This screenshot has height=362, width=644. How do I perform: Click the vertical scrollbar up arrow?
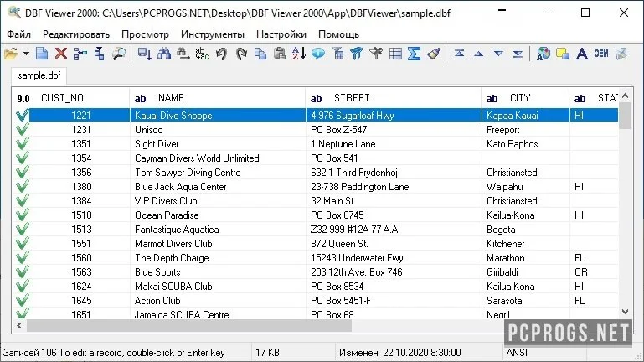[x=625, y=96]
